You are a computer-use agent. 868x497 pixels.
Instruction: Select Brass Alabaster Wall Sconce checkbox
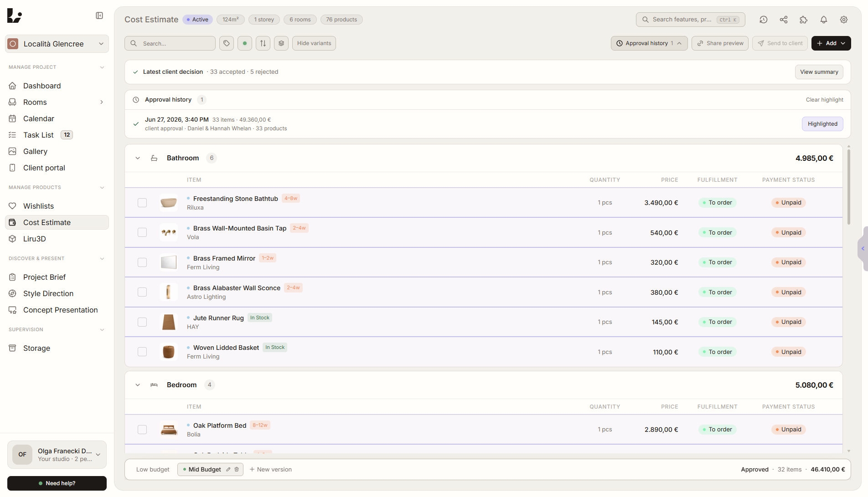[x=142, y=292]
